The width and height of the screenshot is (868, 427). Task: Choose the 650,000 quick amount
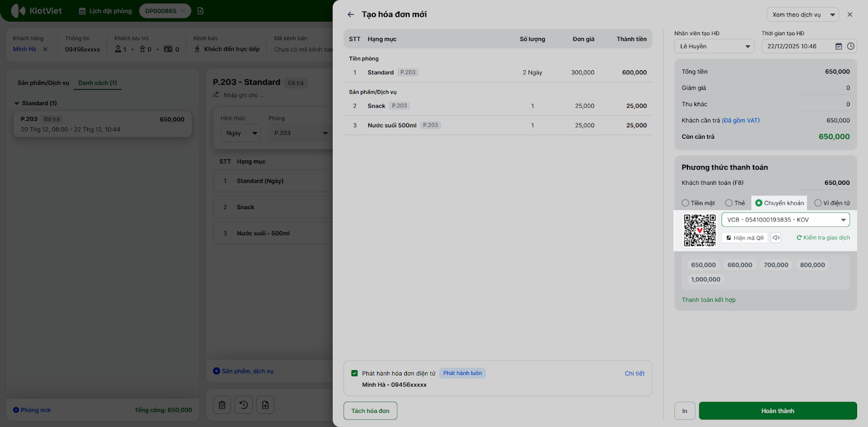pyautogui.click(x=704, y=265)
